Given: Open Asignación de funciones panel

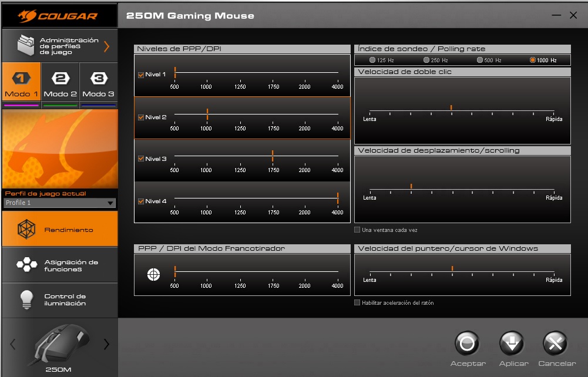Looking at the screenshot, I should tap(59, 265).
